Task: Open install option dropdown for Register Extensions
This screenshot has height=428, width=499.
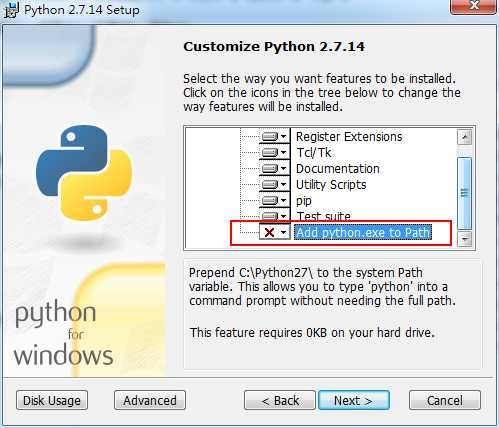Action: pos(275,136)
